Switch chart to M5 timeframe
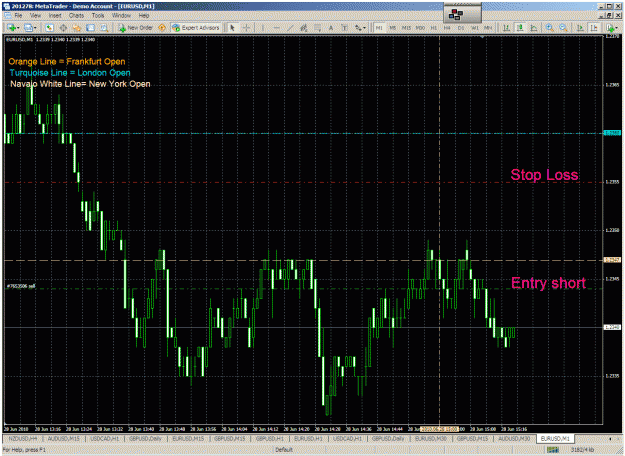 click(393, 28)
